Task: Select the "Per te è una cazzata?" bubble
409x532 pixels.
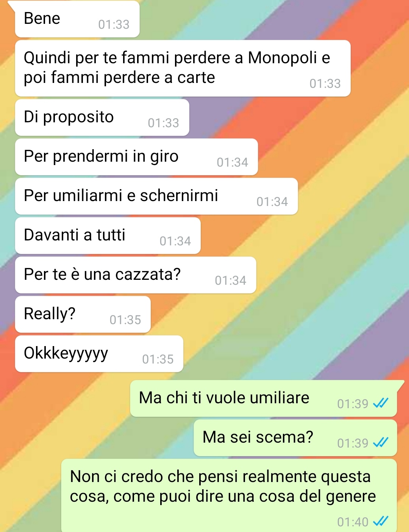Action: (x=136, y=275)
